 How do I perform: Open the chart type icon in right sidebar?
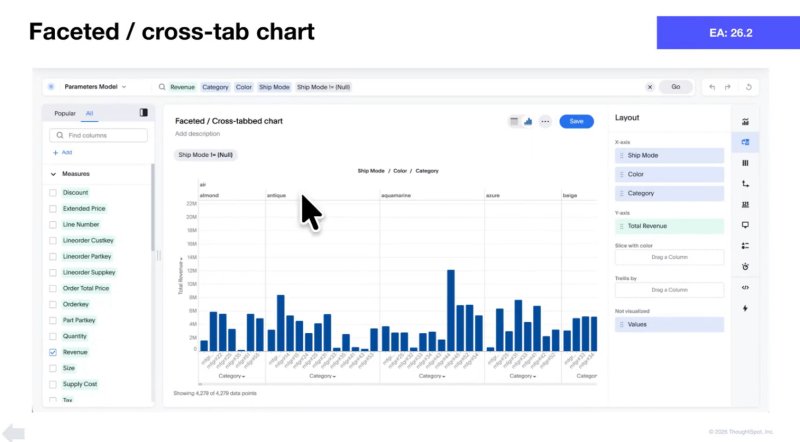[x=745, y=121]
